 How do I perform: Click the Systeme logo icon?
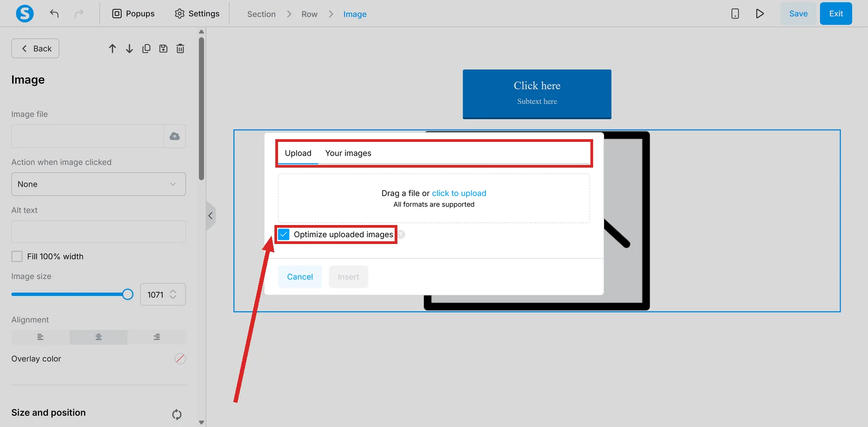tap(25, 14)
